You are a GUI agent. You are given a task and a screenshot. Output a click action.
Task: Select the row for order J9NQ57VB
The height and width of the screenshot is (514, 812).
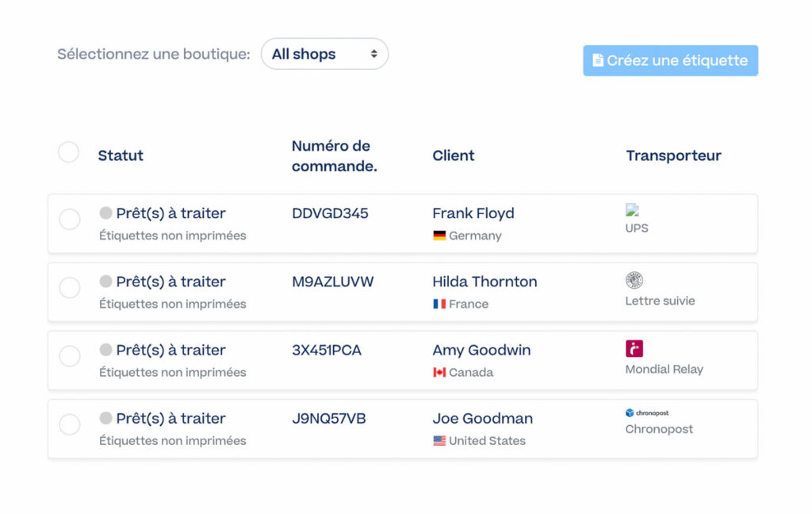[x=70, y=425]
